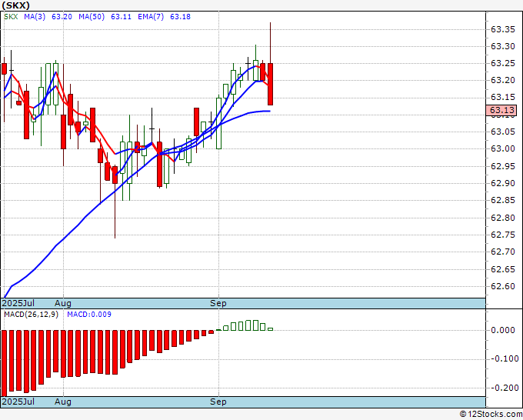Click the 62.90 price axis label
The image size is (523, 420).
click(503, 183)
